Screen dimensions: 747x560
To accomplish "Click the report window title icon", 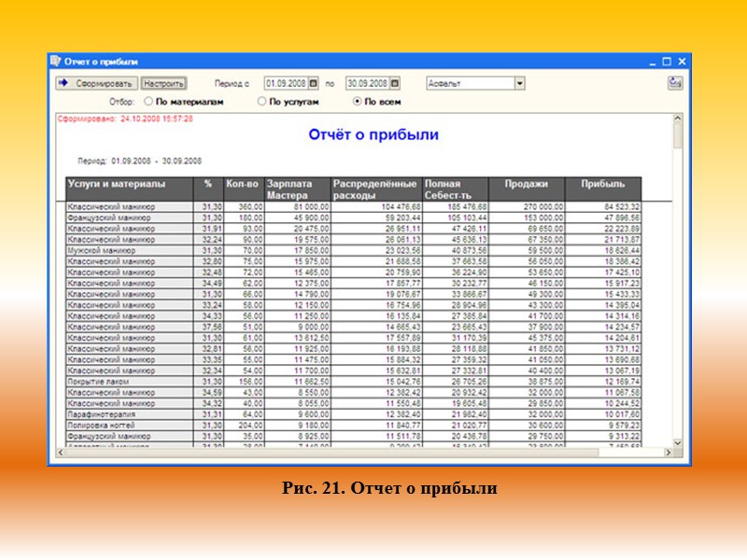I will (x=56, y=61).
